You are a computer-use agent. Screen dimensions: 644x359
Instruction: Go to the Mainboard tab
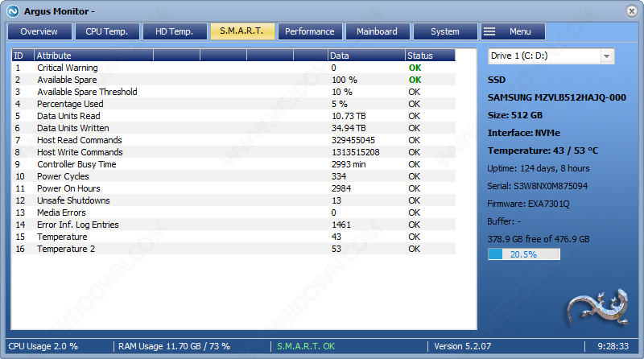pos(378,31)
